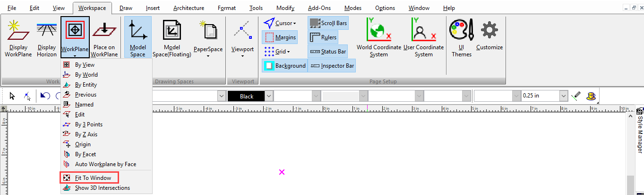Viewport: 644px width, 195px height.
Task: Click the 0.25 in pen width field
Action: pos(540,96)
